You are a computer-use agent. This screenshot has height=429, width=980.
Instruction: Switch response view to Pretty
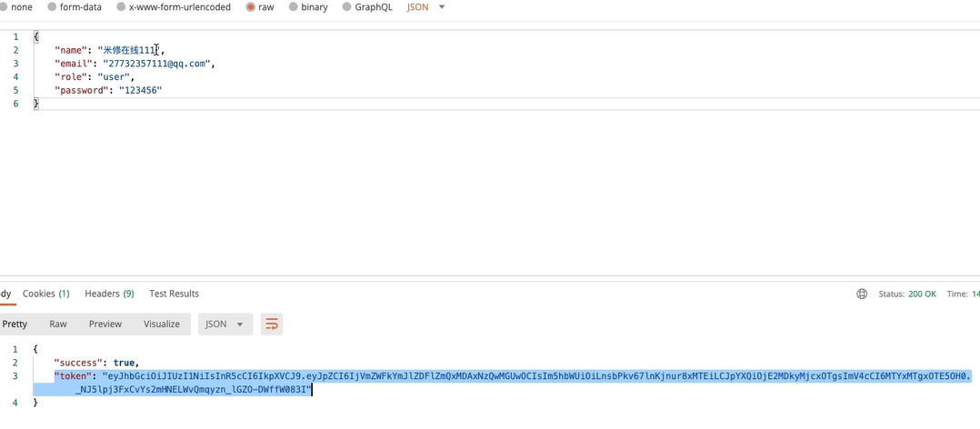point(15,324)
